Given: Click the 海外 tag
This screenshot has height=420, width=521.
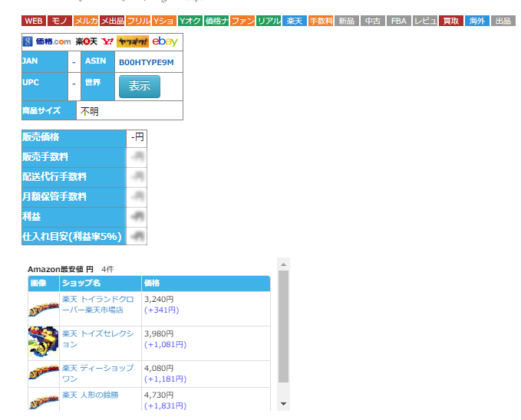Looking at the screenshot, I should click(x=477, y=21).
